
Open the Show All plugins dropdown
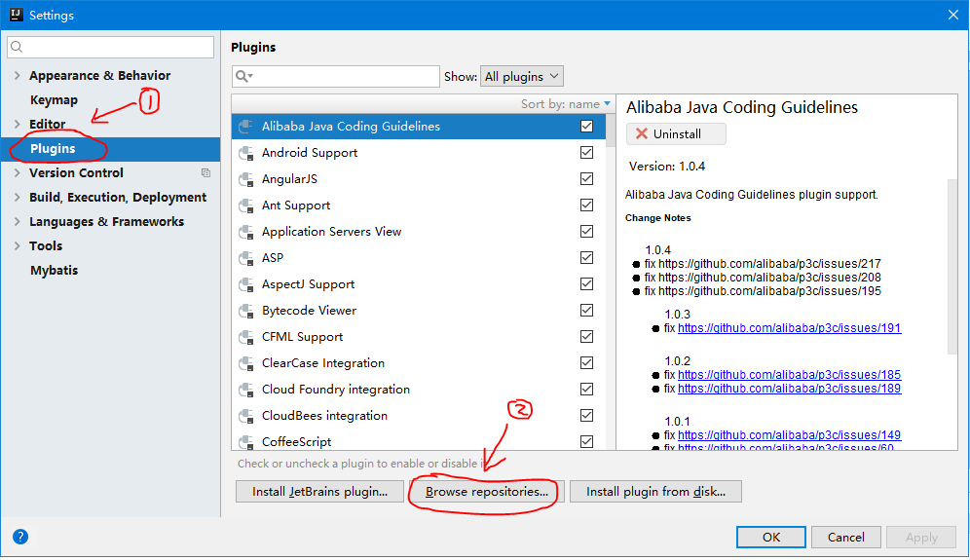pos(521,76)
